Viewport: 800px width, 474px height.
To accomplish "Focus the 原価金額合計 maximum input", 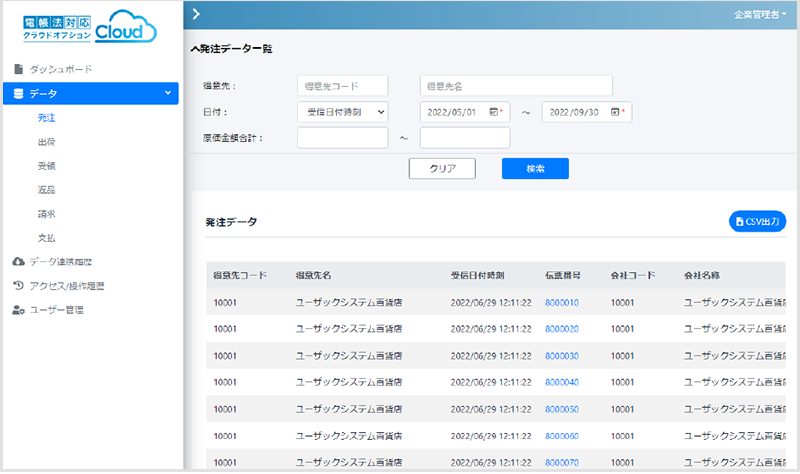I will (465, 138).
